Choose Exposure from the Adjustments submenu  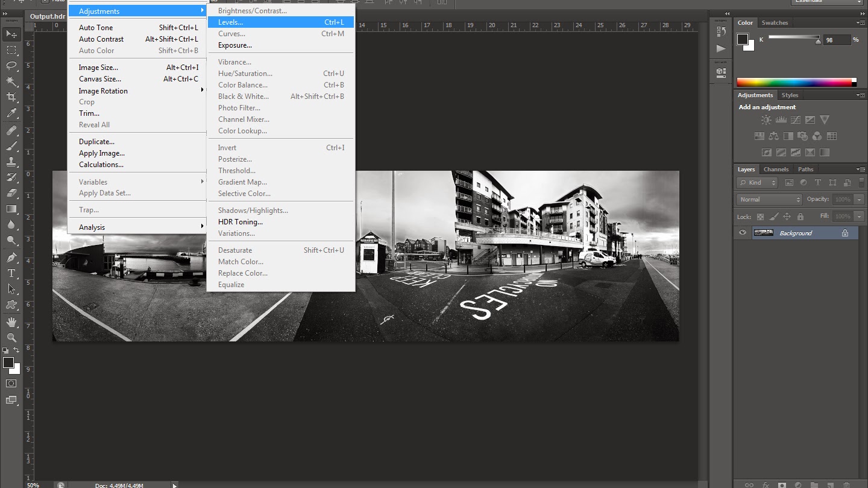pos(281,45)
